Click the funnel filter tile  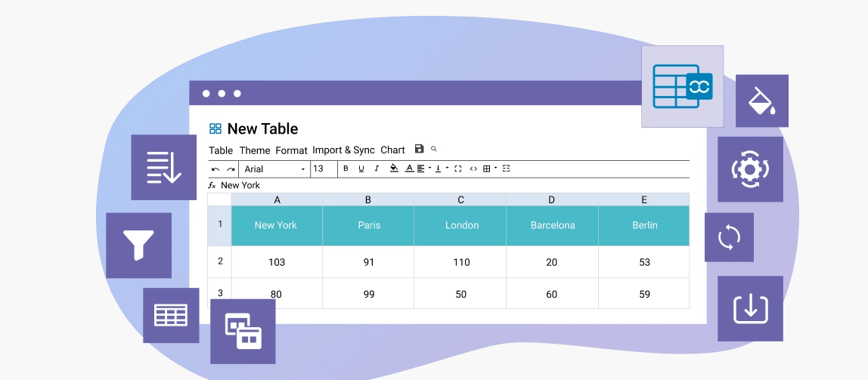click(x=138, y=246)
